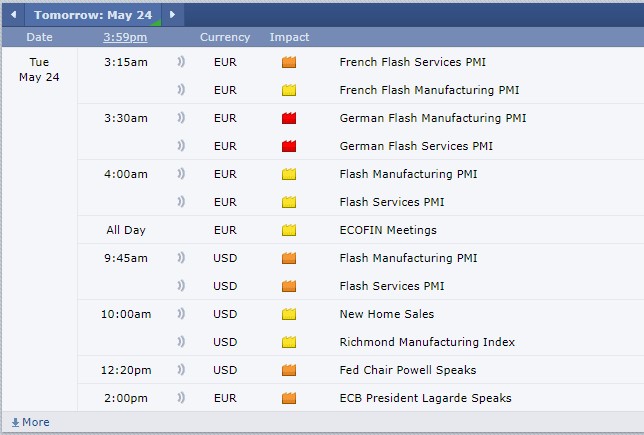Go to previous day with left arrow
Image resolution: width=644 pixels, height=435 pixels.
[x=12, y=15]
